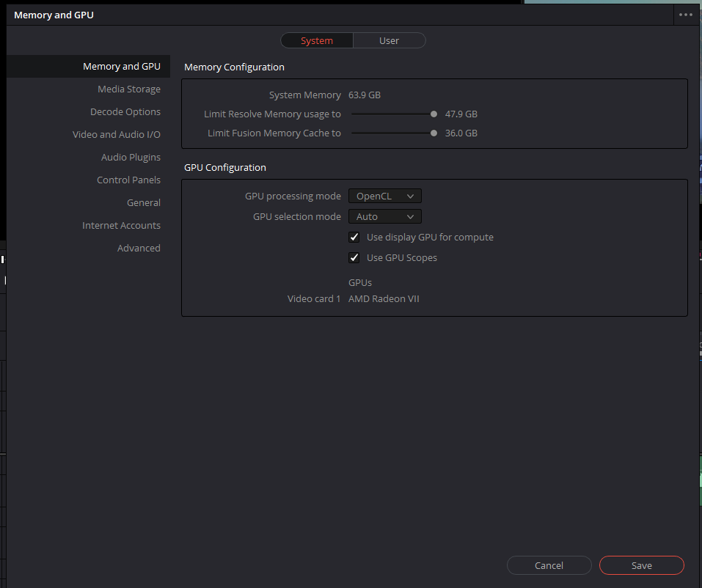702x588 pixels.
Task: Open GPU processing mode dropdown
Action: click(x=384, y=196)
